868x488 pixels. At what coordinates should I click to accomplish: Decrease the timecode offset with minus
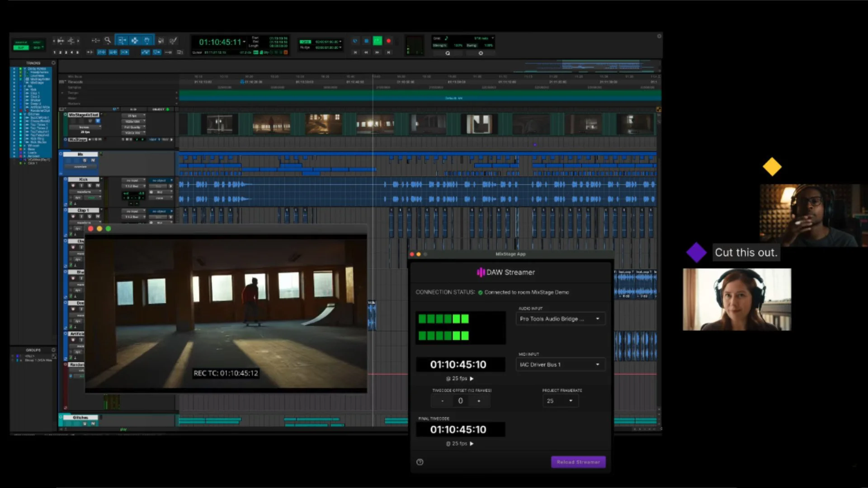(442, 401)
